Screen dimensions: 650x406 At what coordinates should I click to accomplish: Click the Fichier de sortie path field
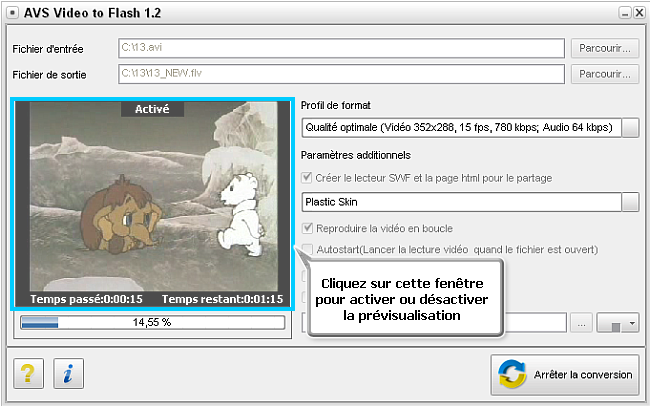pyautogui.click(x=341, y=74)
